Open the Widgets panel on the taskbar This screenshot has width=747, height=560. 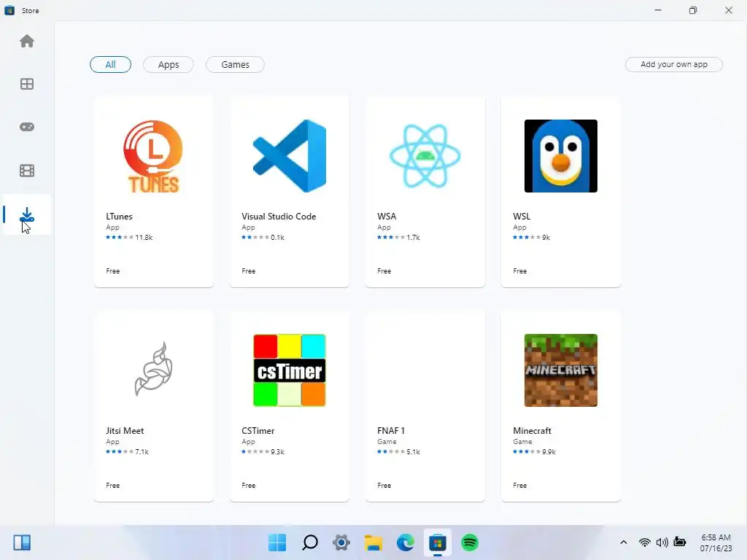tap(22, 542)
